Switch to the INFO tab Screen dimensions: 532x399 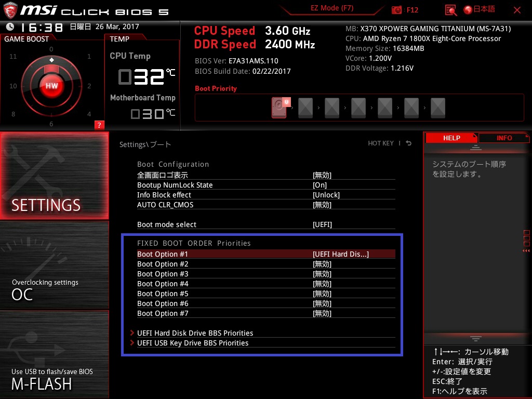[504, 138]
